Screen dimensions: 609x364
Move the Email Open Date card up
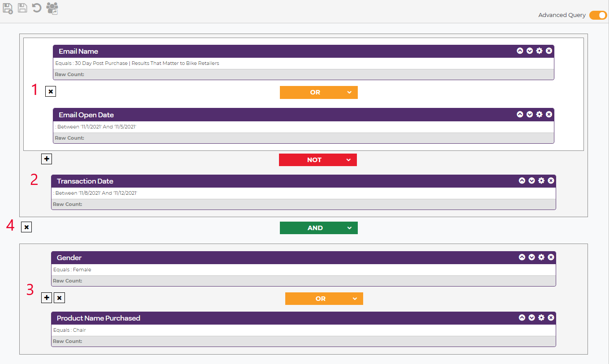520,115
